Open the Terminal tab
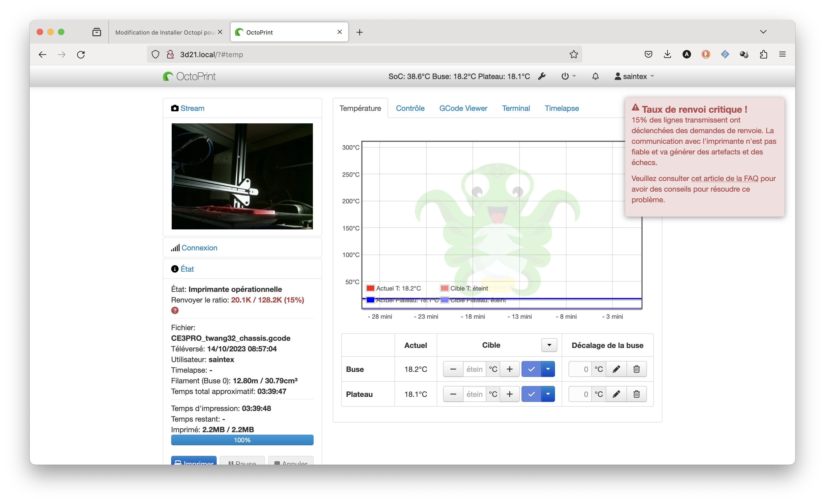 click(x=516, y=108)
